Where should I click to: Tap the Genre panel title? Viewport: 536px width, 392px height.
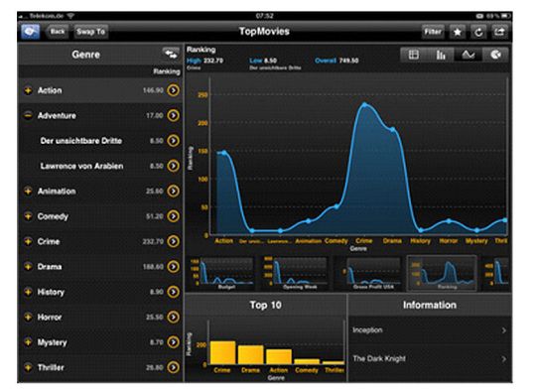tap(85, 55)
